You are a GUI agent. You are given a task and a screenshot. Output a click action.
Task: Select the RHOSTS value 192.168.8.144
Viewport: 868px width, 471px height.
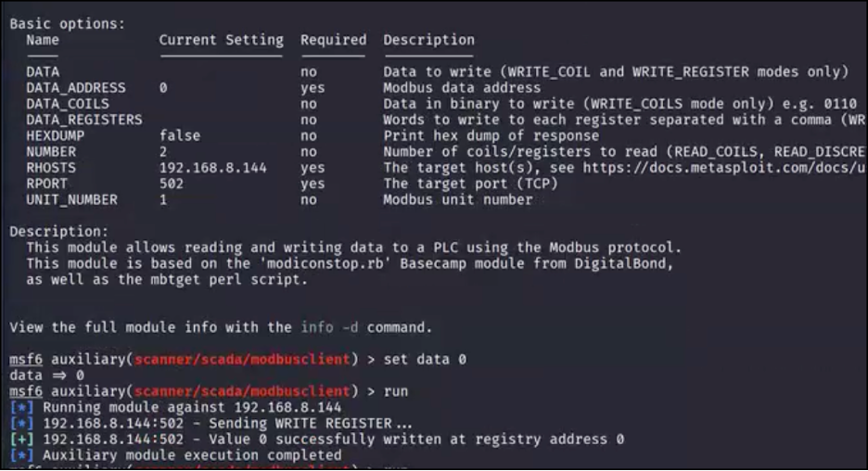tap(212, 168)
